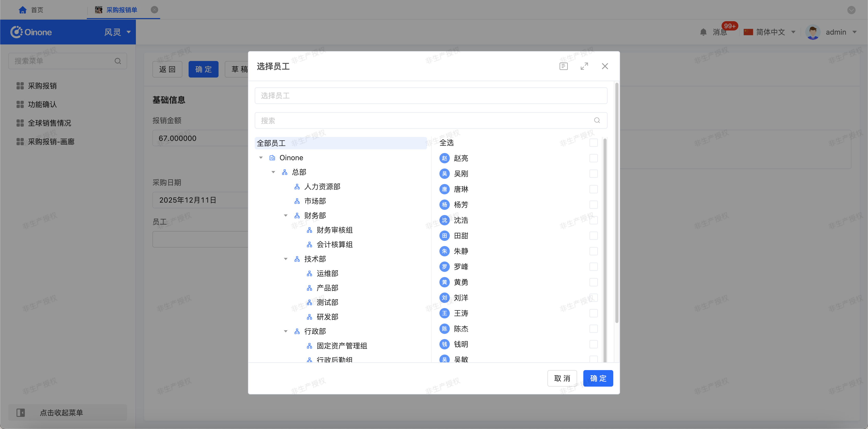Collapse the 总部 tree node
Image resolution: width=868 pixels, height=429 pixels.
pyautogui.click(x=273, y=172)
